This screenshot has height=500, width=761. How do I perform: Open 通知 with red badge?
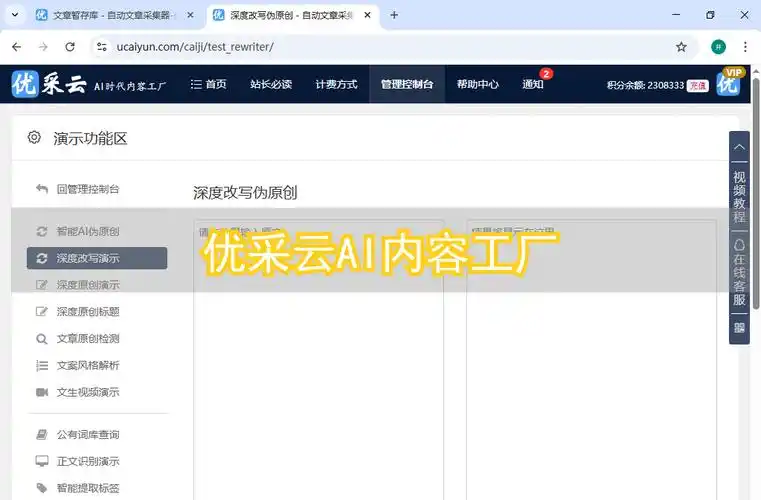(x=533, y=84)
